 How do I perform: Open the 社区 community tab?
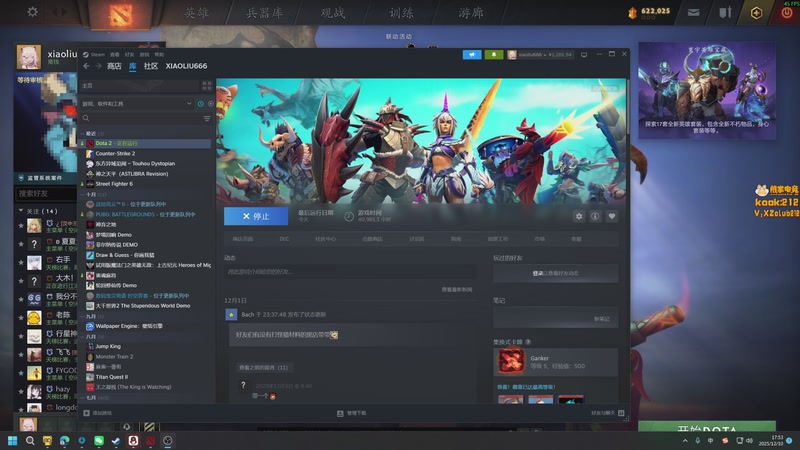(x=151, y=66)
